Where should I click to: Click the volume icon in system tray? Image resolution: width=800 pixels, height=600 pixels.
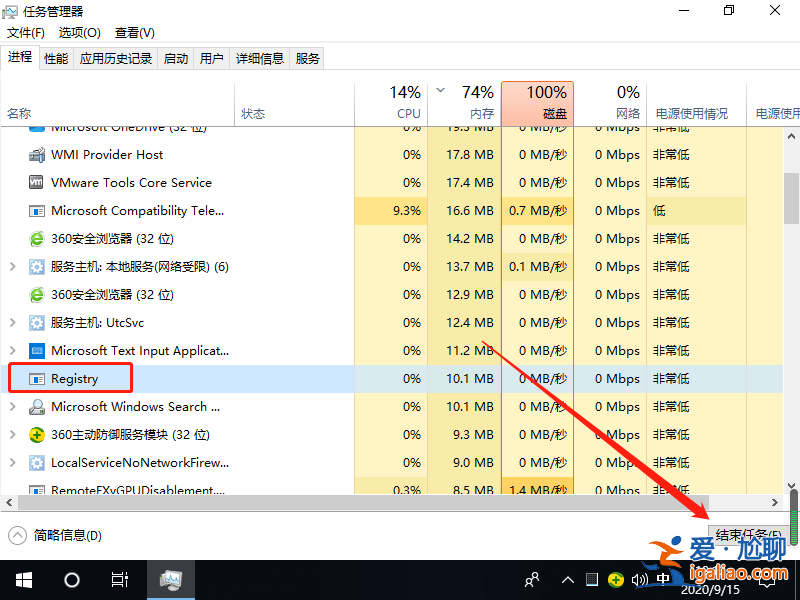640,580
